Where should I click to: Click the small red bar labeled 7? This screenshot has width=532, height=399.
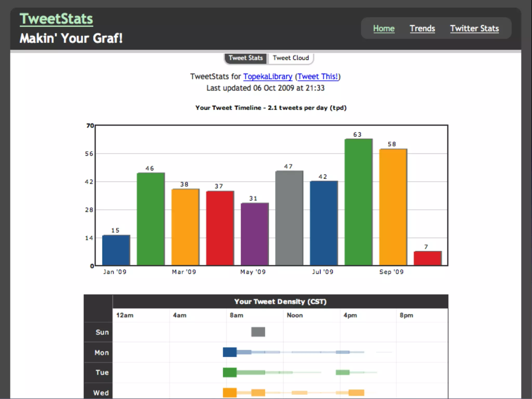point(428,258)
